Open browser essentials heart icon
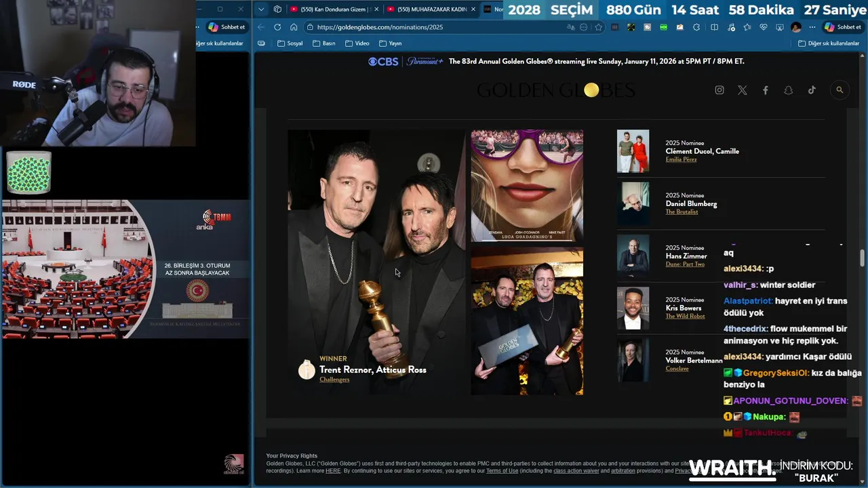Viewport: 868px width, 488px height. click(763, 27)
